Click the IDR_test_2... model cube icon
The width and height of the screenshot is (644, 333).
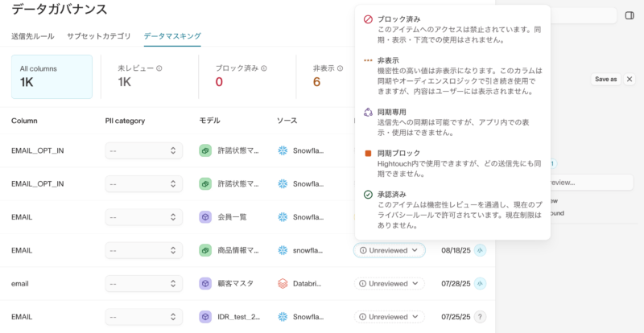[x=205, y=317]
